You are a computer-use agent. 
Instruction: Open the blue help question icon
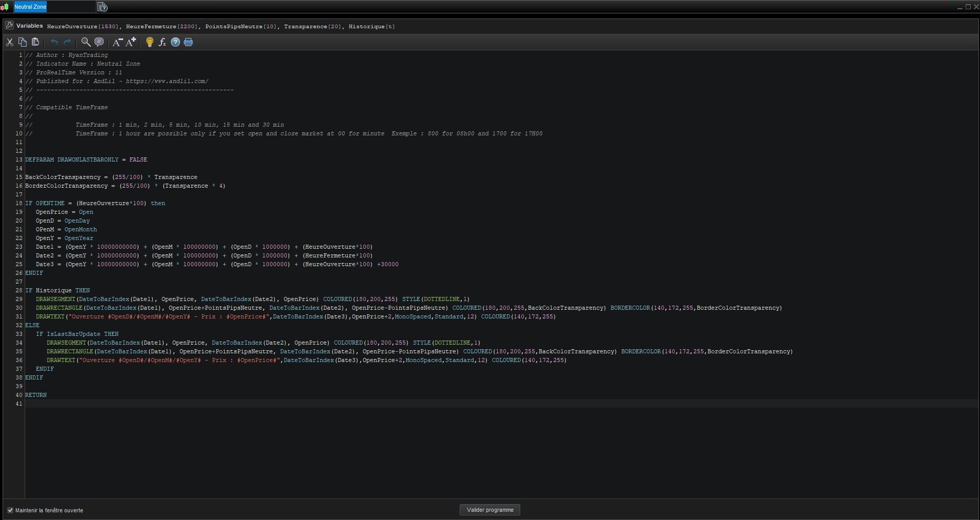(175, 42)
